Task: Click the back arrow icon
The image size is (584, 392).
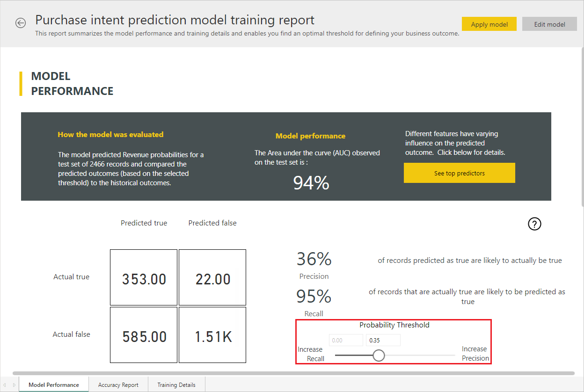Action: [21, 23]
